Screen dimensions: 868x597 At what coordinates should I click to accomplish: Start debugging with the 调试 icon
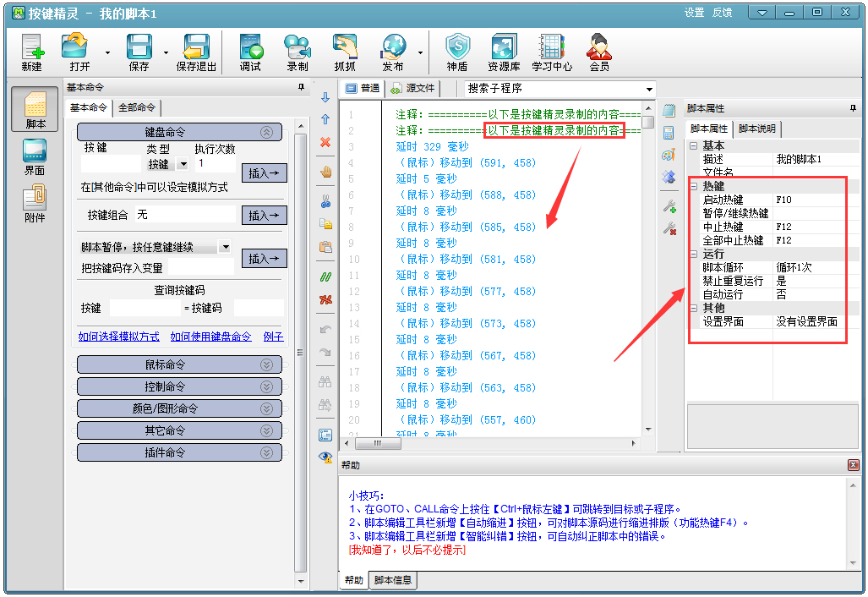pos(250,52)
